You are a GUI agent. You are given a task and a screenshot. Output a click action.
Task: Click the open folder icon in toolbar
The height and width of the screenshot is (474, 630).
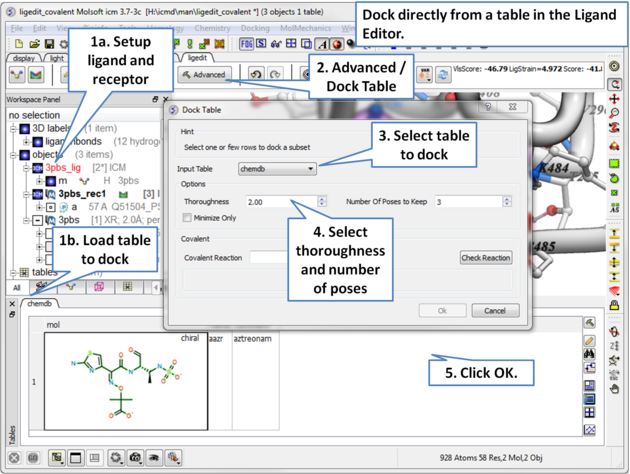[36, 44]
